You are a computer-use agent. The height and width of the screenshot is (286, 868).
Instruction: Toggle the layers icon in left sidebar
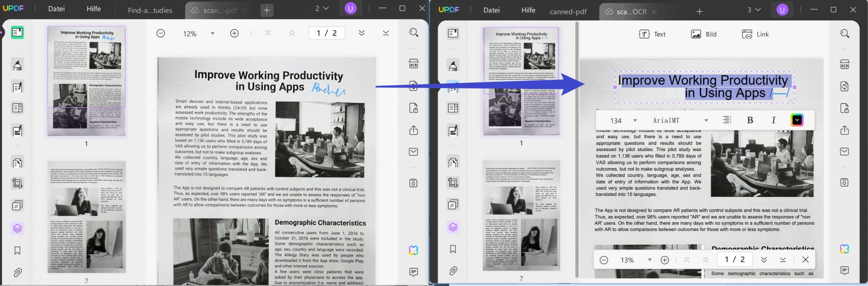click(17, 228)
